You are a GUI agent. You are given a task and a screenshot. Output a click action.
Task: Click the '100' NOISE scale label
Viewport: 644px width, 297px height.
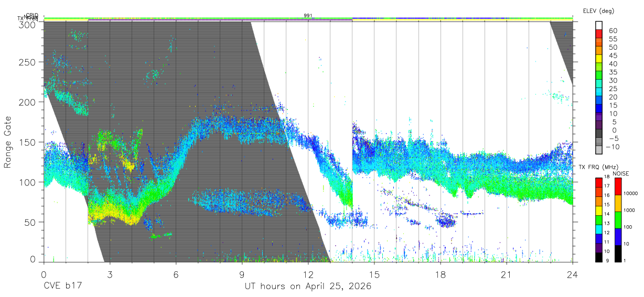click(628, 227)
